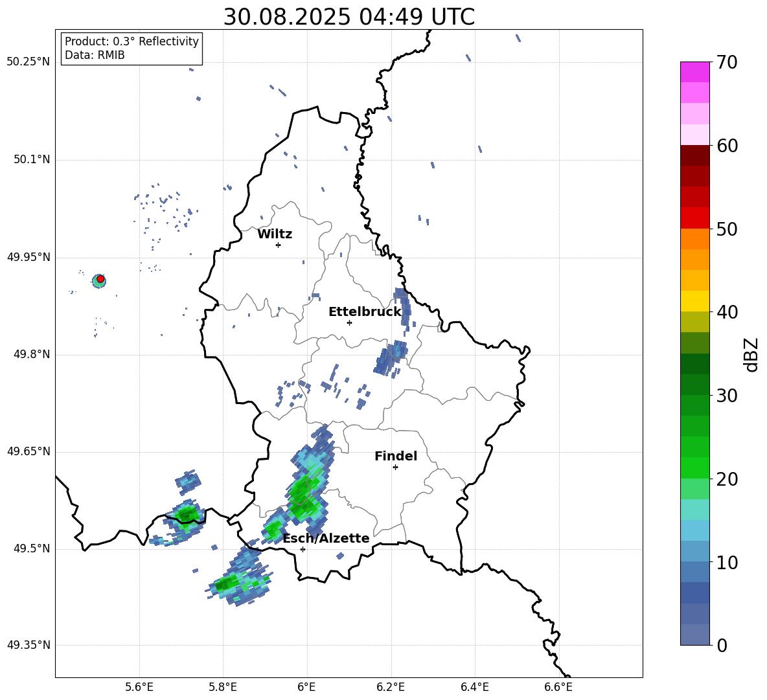Click the Ettelbruck city label
The width and height of the screenshot is (767, 700).
pyautogui.click(x=365, y=312)
